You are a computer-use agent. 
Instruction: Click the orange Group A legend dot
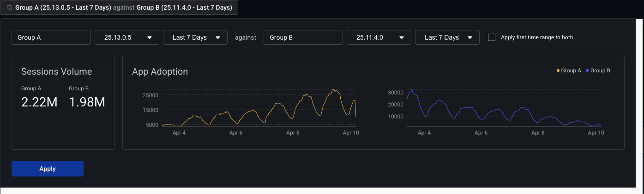click(x=558, y=71)
